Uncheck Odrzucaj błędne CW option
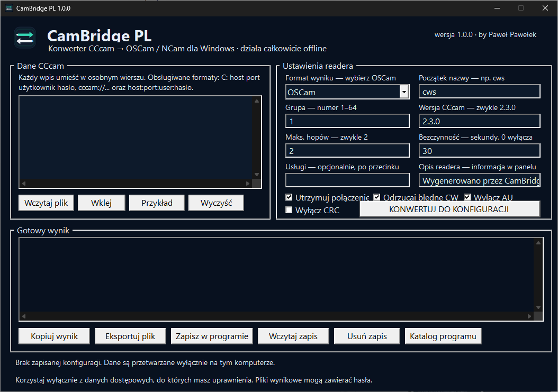558x392 pixels. 376,197
